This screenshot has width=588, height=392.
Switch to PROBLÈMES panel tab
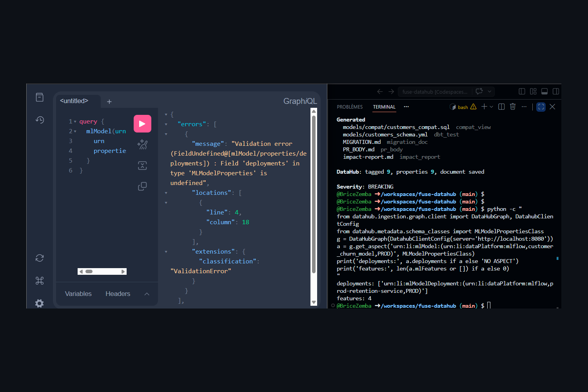350,107
